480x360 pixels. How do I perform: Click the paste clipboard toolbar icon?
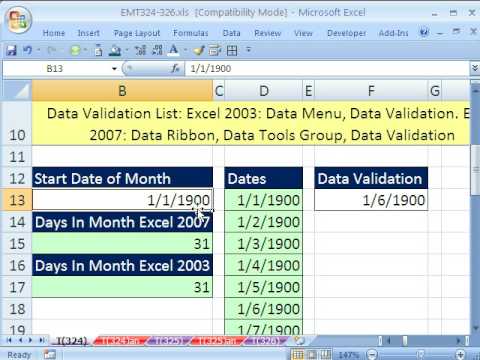click(98, 50)
